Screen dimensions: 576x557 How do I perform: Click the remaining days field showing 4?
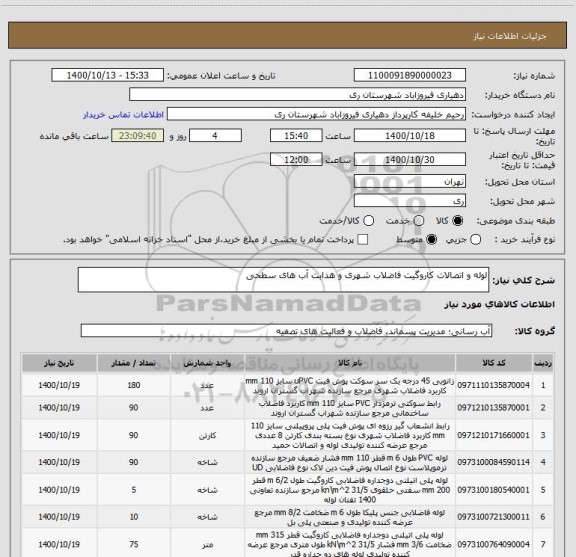tap(215, 136)
